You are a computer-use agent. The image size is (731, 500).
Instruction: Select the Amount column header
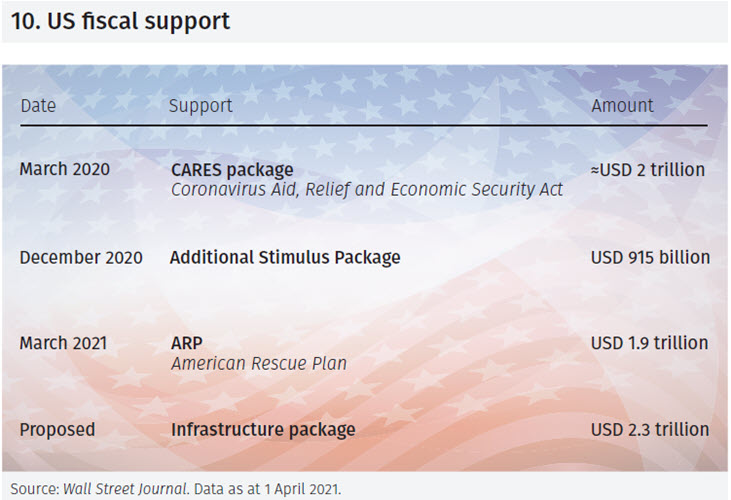[622, 105]
